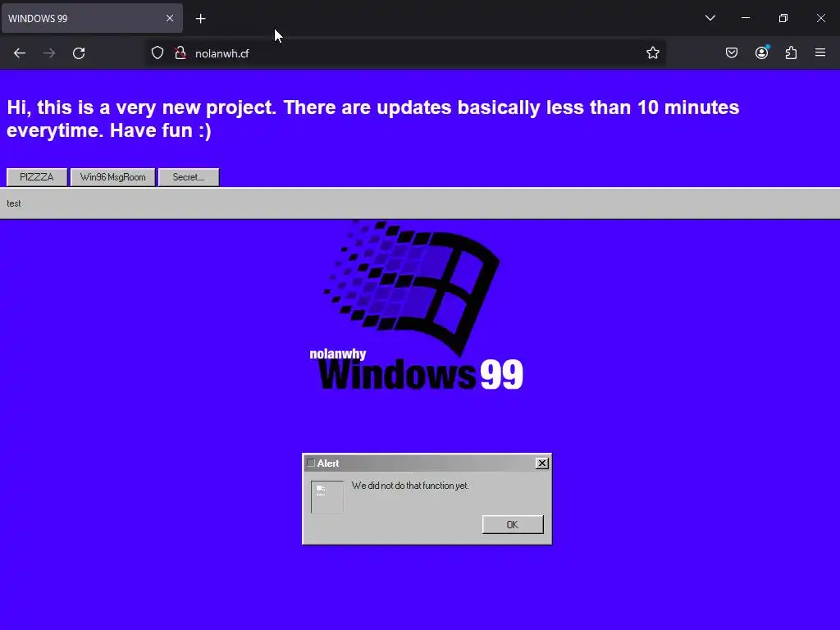Go back with the browser back arrow

(x=20, y=53)
